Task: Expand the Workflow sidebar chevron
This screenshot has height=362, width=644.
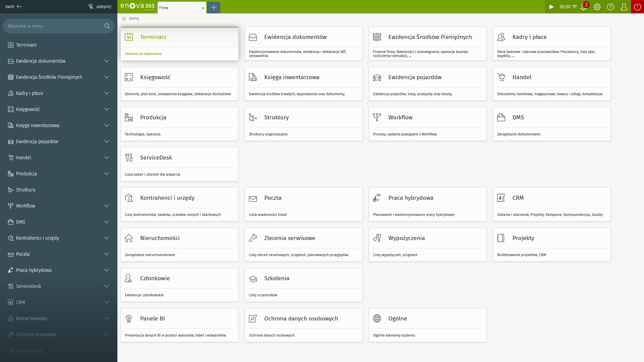Action: click(x=107, y=206)
